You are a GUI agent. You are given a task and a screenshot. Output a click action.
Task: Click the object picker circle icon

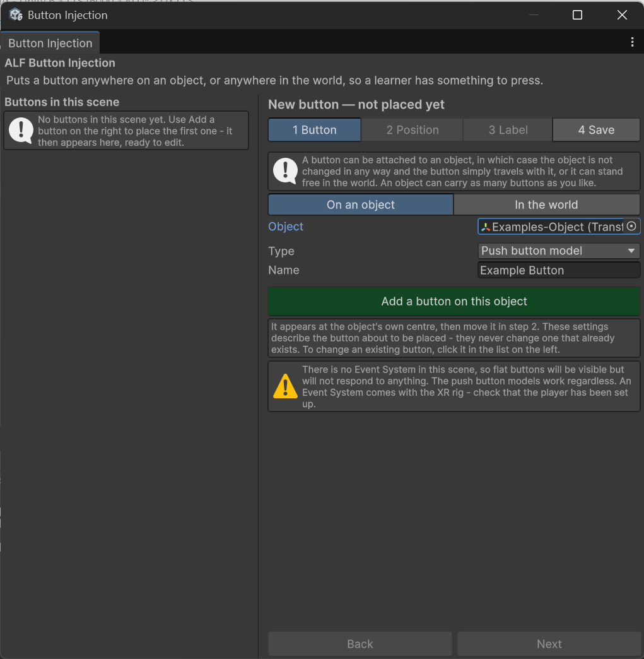(631, 226)
